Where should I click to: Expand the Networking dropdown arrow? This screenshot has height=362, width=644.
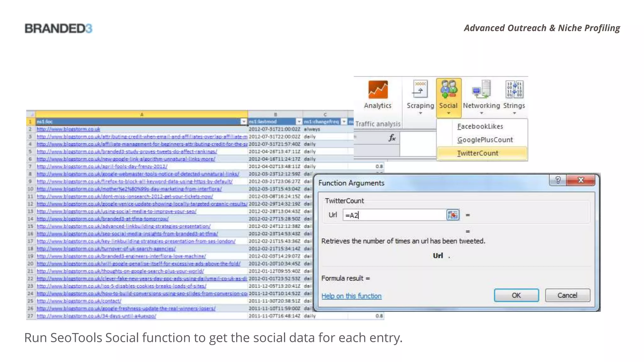[481, 113]
